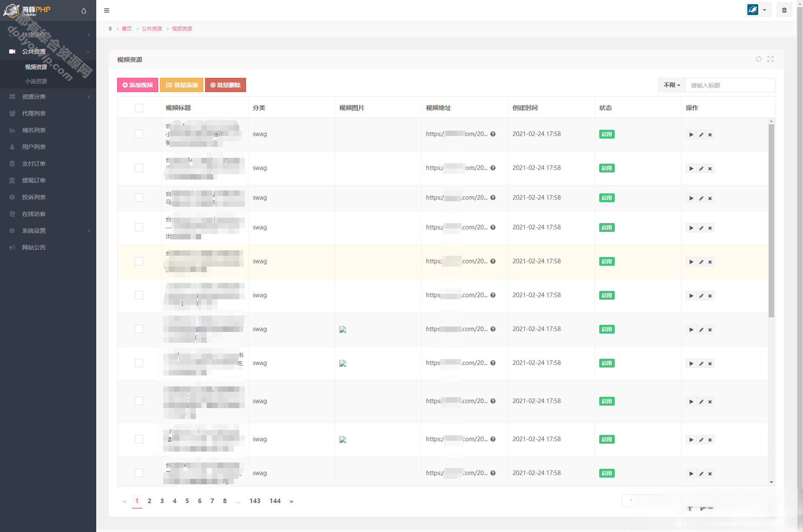Play video in highlighted fifth row
Image resolution: width=803 pixels, height=532 pixels.
click(x=691, y=262)
